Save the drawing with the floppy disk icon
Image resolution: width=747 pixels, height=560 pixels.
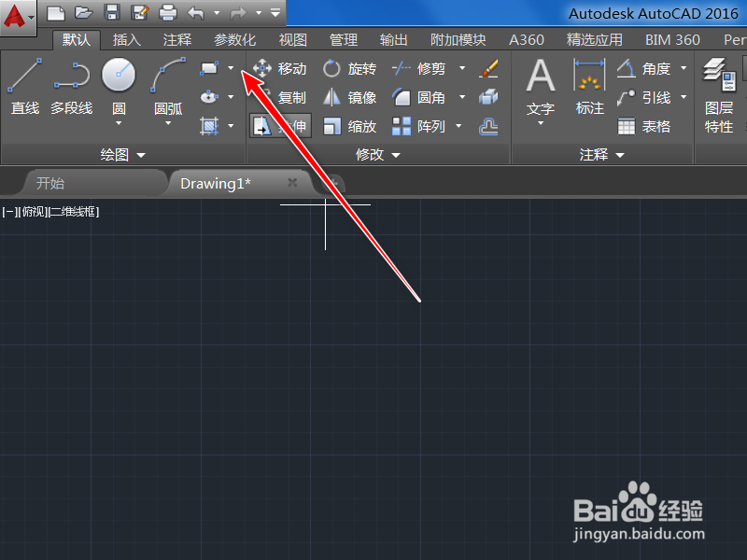pyautogui.click(x=112, y=13)
